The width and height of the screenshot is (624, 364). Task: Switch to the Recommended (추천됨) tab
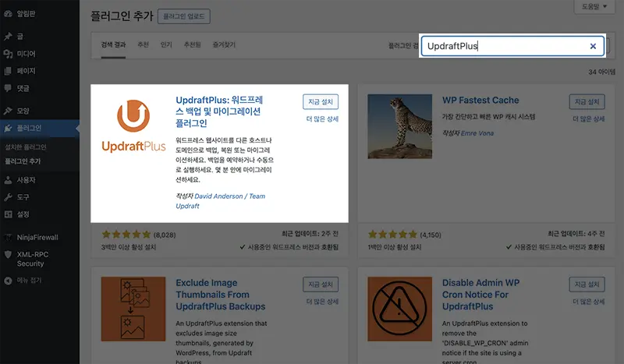(x=192, y=44)
